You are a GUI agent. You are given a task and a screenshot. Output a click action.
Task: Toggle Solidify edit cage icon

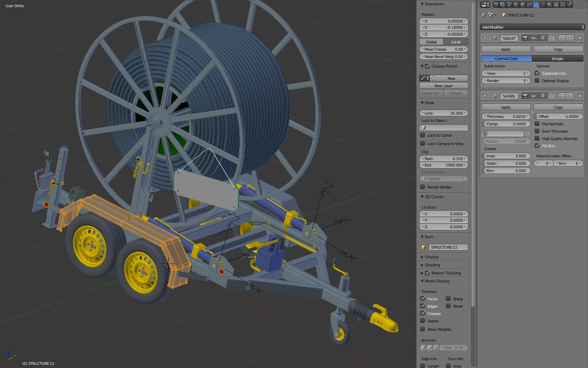point(552,96)
